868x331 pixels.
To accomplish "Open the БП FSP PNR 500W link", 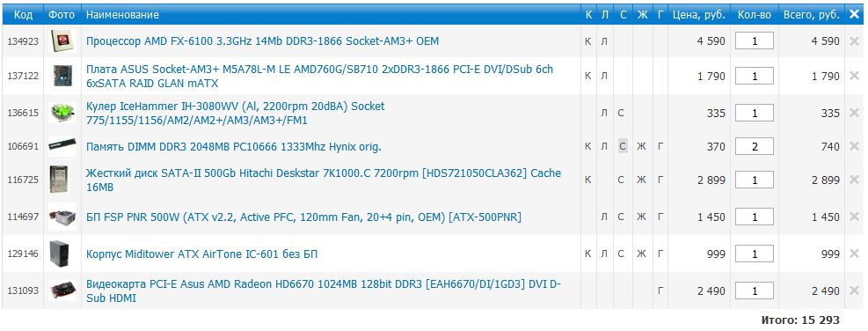I will click(303, 217).
